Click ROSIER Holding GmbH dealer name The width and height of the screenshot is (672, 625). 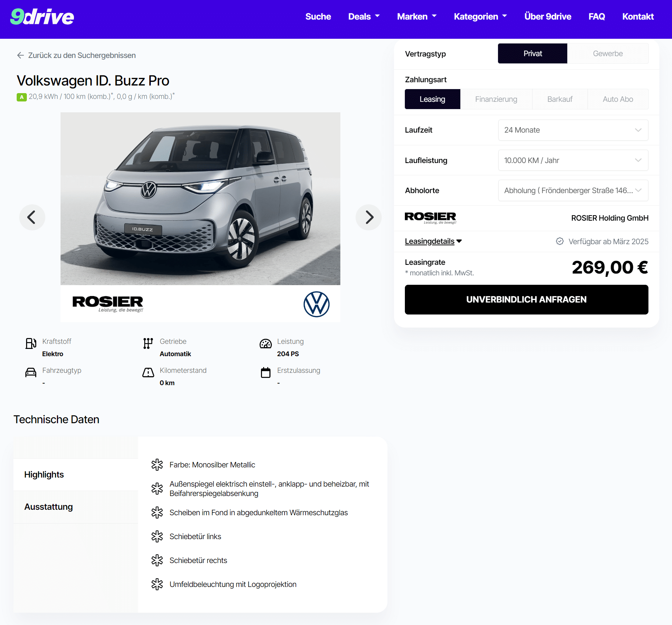tap(610, 218)
